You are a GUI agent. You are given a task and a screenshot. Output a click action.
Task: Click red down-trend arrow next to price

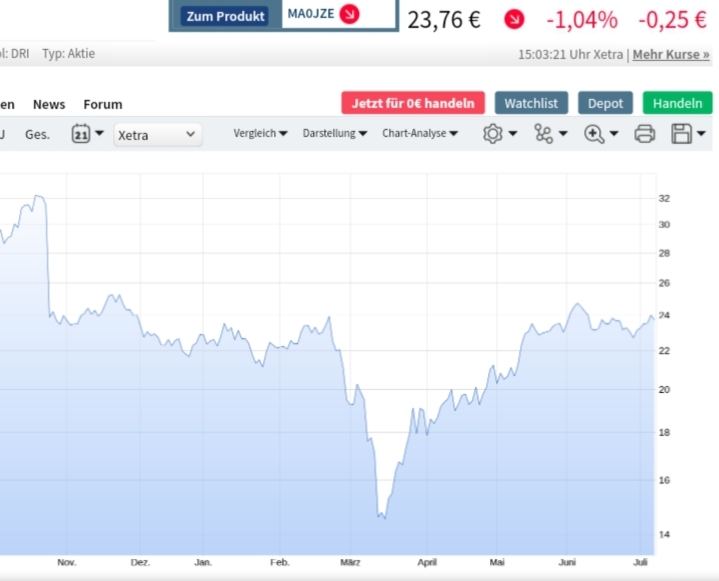[513, 19]
